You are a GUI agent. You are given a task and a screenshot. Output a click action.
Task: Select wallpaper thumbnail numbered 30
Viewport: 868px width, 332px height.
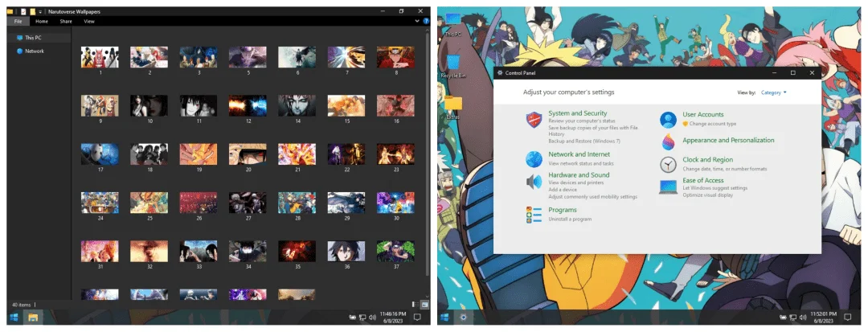(395, 203)
